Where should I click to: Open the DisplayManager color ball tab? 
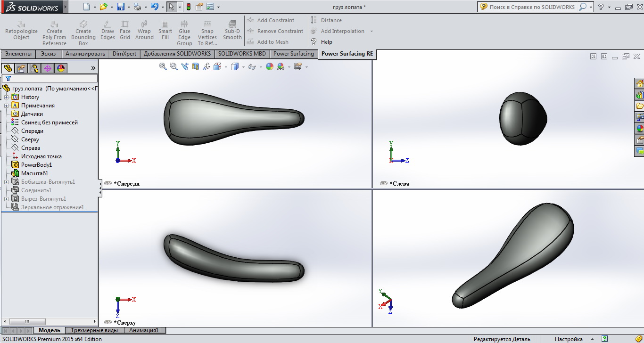(x=61, y=68)
